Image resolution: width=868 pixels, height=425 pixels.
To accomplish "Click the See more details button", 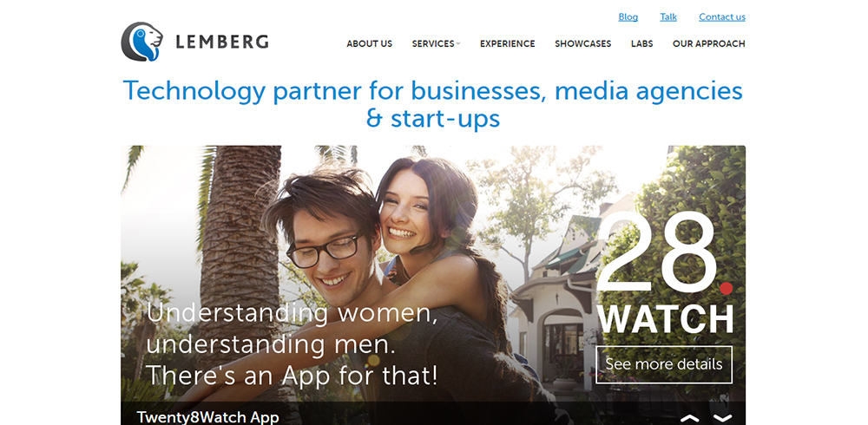I will click(664, 364).
